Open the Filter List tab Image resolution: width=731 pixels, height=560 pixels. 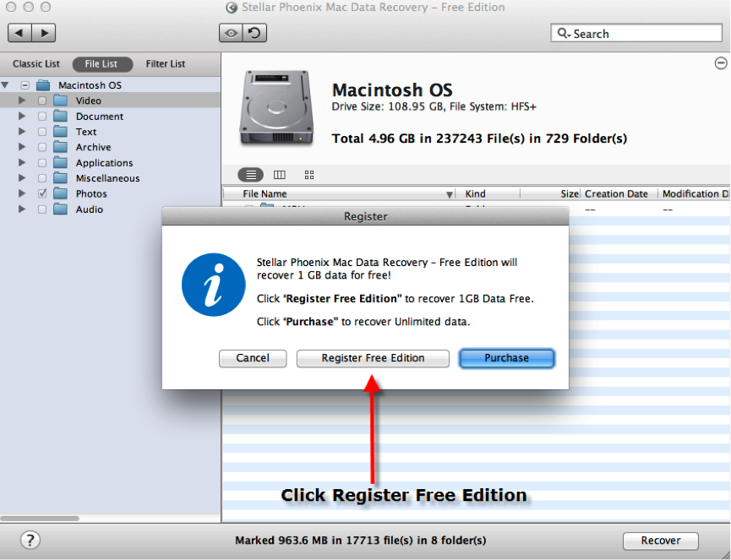click(x=165, y=64)
